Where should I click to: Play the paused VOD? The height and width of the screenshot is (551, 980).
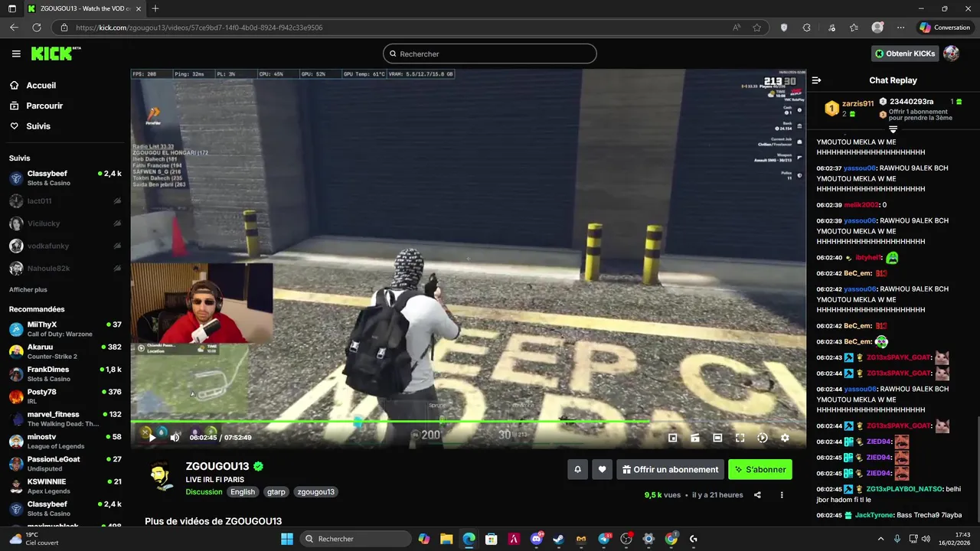click(x=152, y=438)
